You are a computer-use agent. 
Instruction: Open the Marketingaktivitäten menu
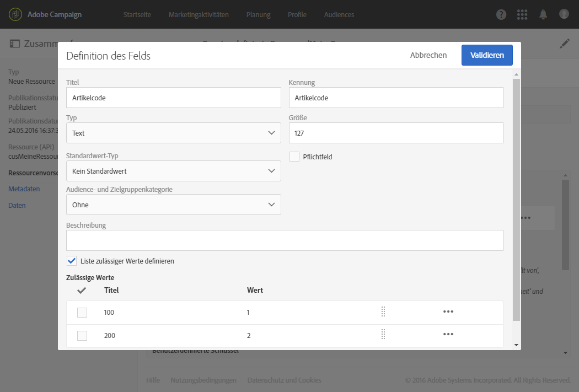point(199,14)
